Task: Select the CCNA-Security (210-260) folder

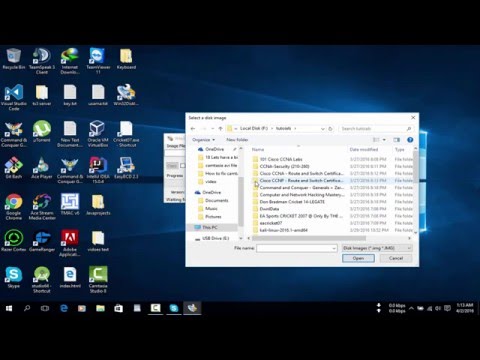Action: (284, 166)
